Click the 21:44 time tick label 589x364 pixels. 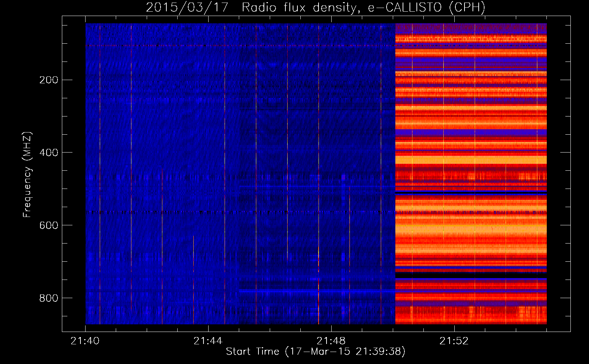coord(208,341)
